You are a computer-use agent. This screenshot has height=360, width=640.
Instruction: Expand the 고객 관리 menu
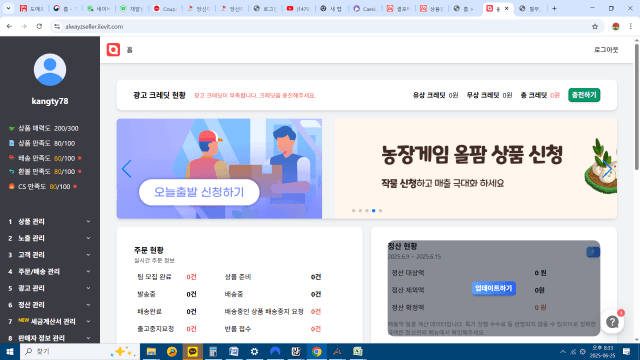click(50, 255)
